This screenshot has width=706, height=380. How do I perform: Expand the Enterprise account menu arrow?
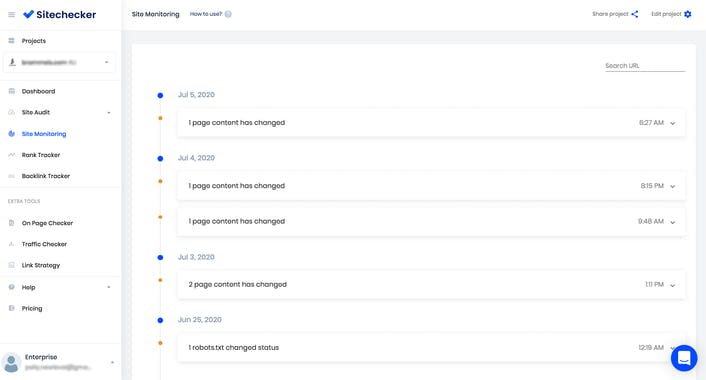[112, 362]
